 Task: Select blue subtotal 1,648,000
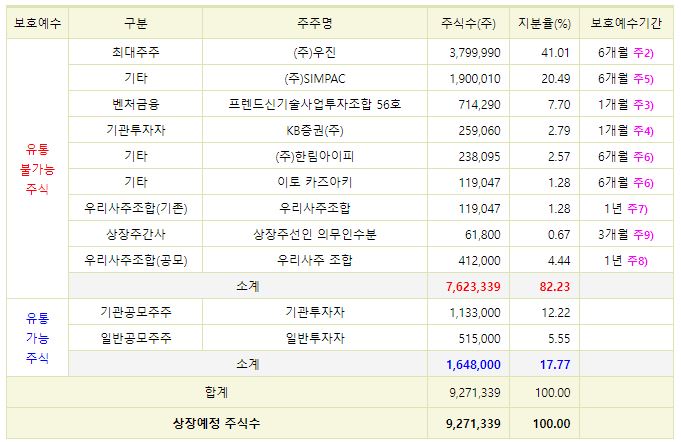coord(473,365)
